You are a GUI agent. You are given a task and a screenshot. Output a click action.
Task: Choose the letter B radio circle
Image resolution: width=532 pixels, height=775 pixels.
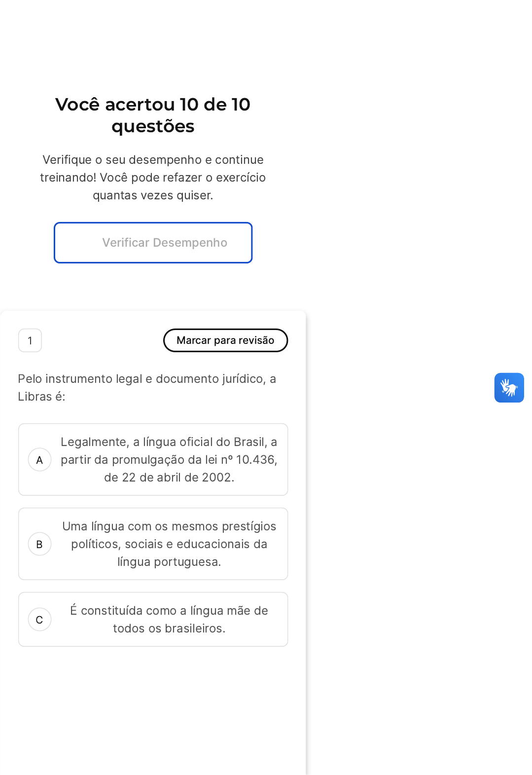point(39,544)
